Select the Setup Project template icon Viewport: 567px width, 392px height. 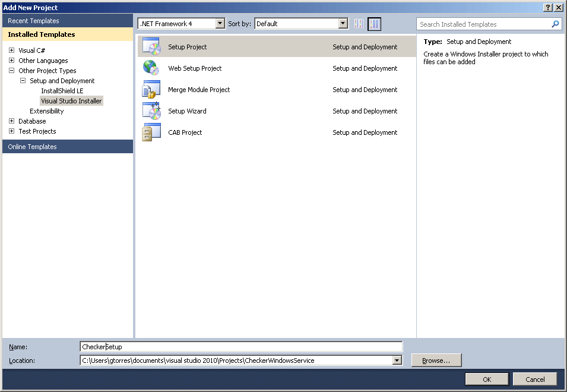click(151, 46)
